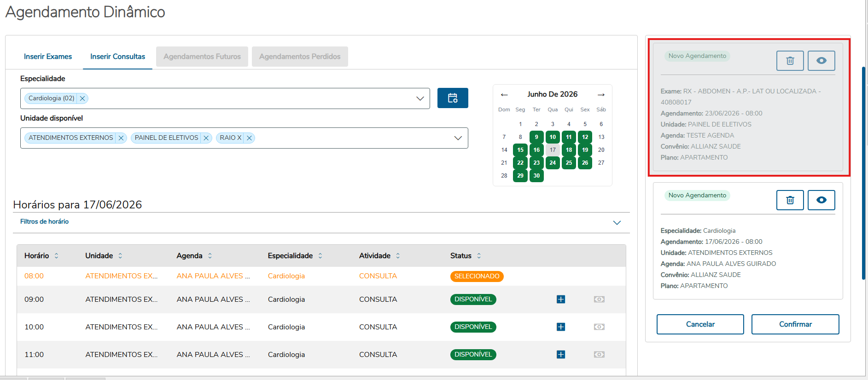
Task: Delete the RX Abdomen exam with trash icon
Action: [x=790, y=61]
